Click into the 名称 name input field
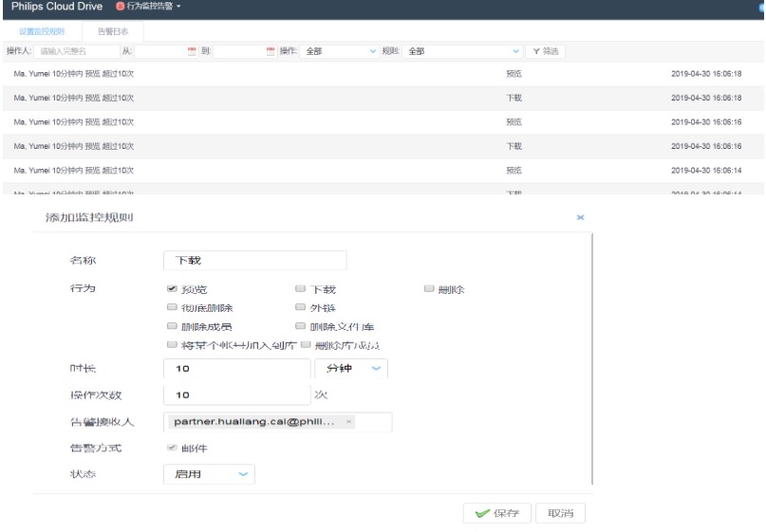The width and height of the screenshot is (766, 532). coord(254,260)
